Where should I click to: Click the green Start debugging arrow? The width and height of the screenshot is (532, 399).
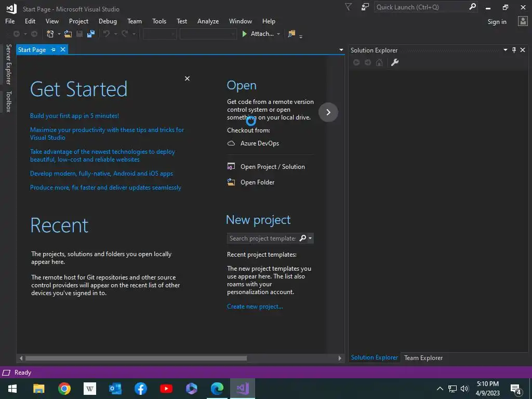[x=244, y=34]
